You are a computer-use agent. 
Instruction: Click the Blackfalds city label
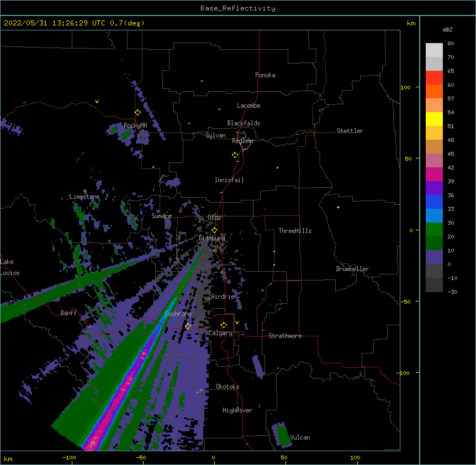pos(244,123)
